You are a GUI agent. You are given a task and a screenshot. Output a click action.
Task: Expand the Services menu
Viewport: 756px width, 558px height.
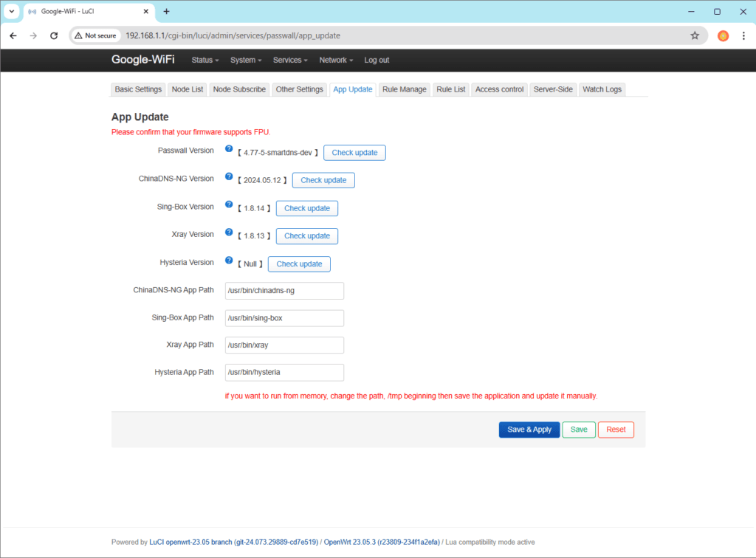pos(290,61)
